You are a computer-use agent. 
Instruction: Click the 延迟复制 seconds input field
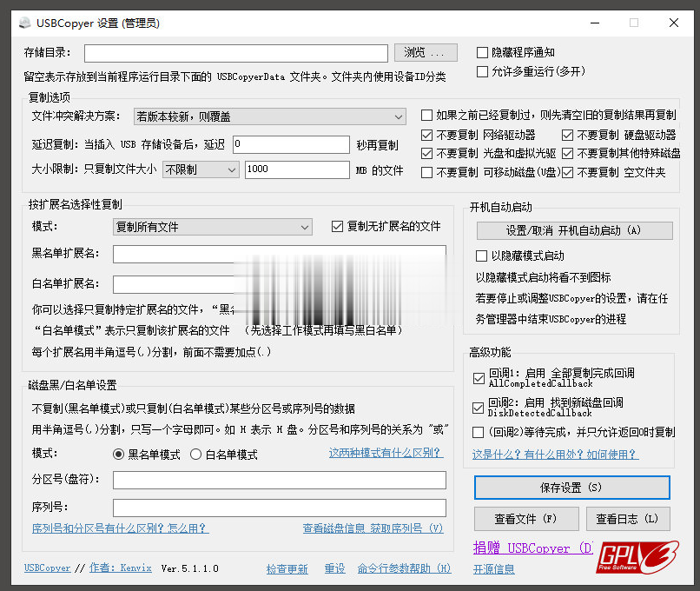[x=291, y=144]
